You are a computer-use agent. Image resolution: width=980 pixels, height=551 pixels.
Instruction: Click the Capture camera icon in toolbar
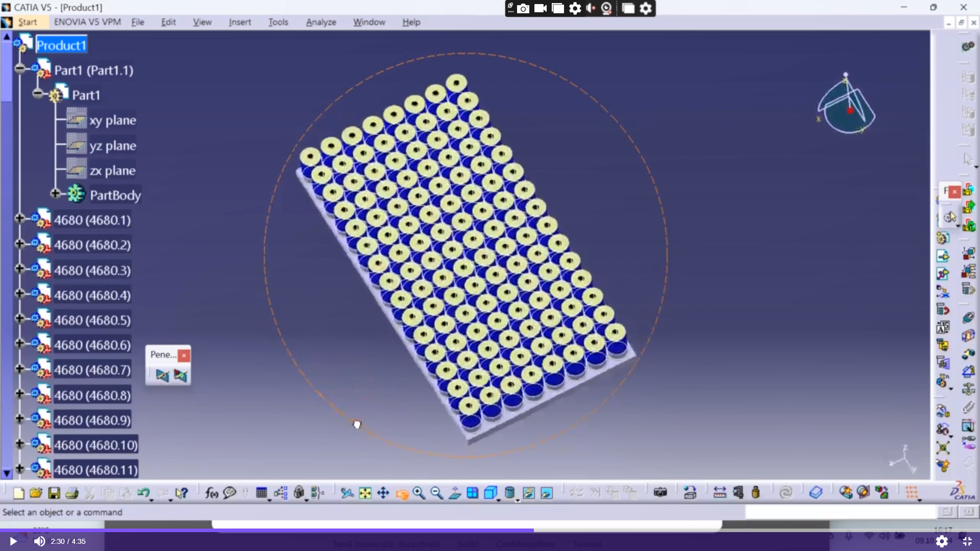(660, 493)
